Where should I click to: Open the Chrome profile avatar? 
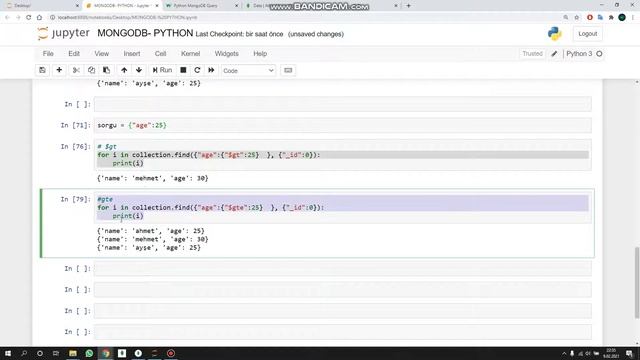622,18
